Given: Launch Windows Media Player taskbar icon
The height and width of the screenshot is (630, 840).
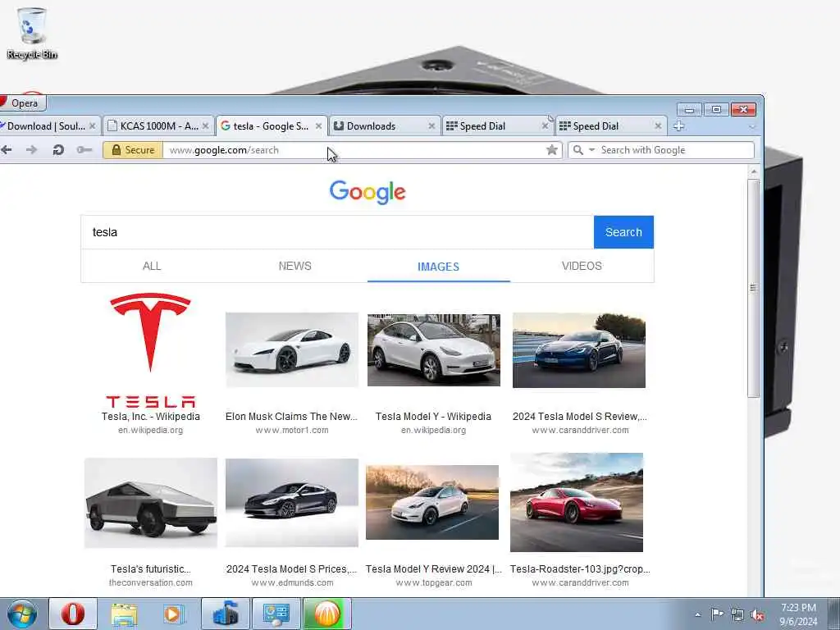Looking at the screenshot, I should coord(174,614).
